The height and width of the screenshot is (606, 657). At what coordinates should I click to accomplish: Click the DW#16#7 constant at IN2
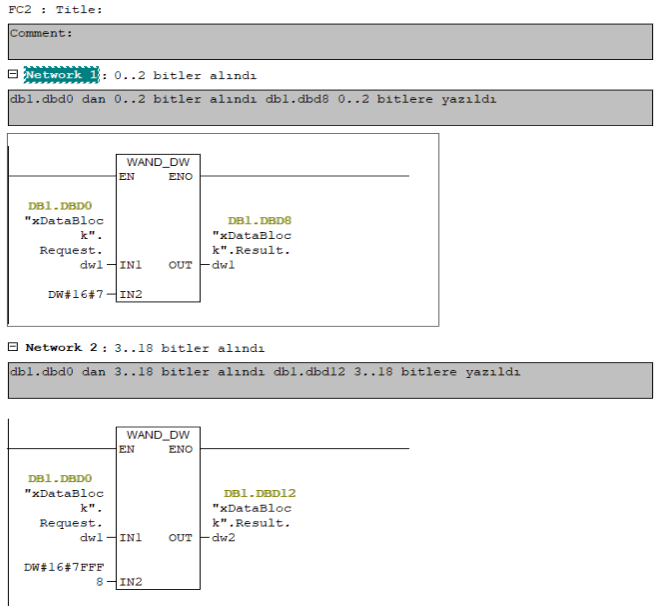(75, 294)
